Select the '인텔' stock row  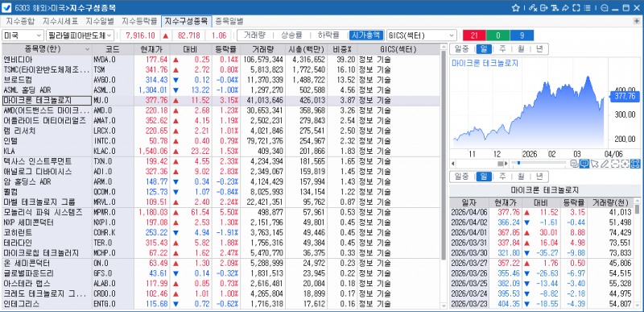pos(221,141)
